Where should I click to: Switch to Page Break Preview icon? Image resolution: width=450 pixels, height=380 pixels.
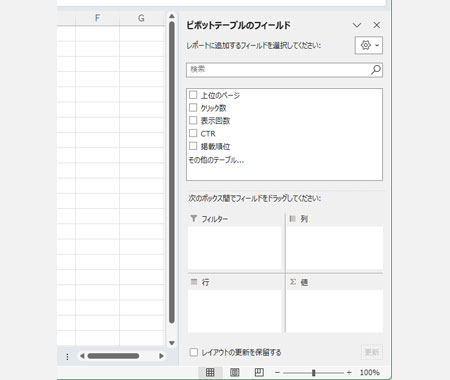pyautogui.click(x=259, y=372)
